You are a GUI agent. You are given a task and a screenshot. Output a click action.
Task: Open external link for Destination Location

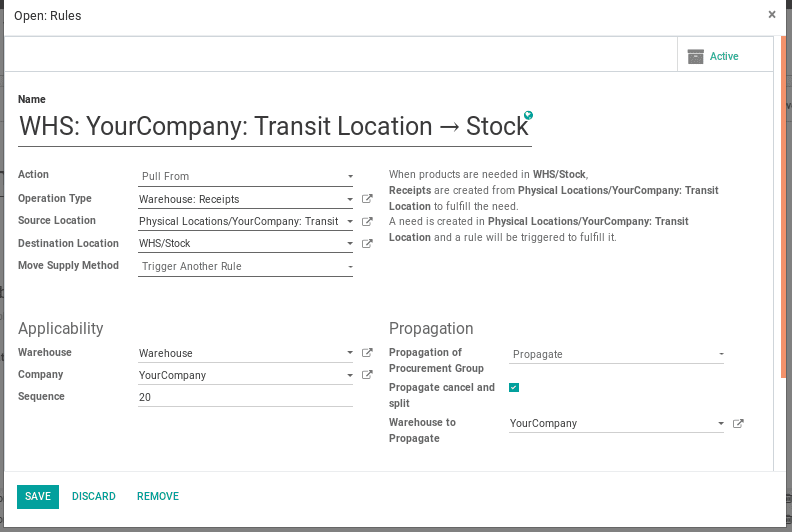pyautogui.click(x=367, y=244)
